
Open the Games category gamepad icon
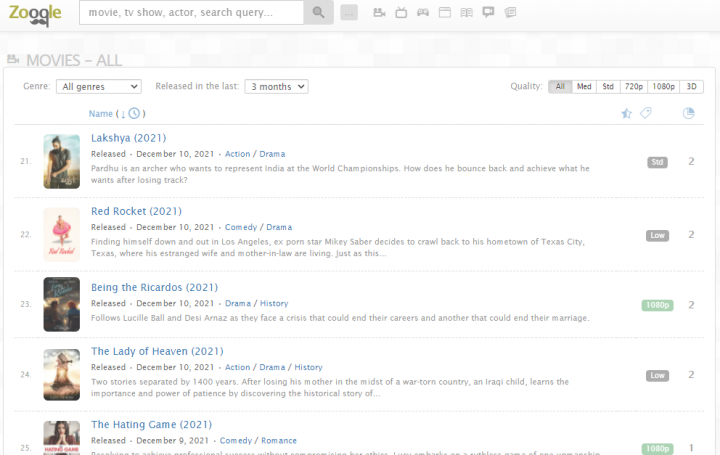click(x=423, y=13)
